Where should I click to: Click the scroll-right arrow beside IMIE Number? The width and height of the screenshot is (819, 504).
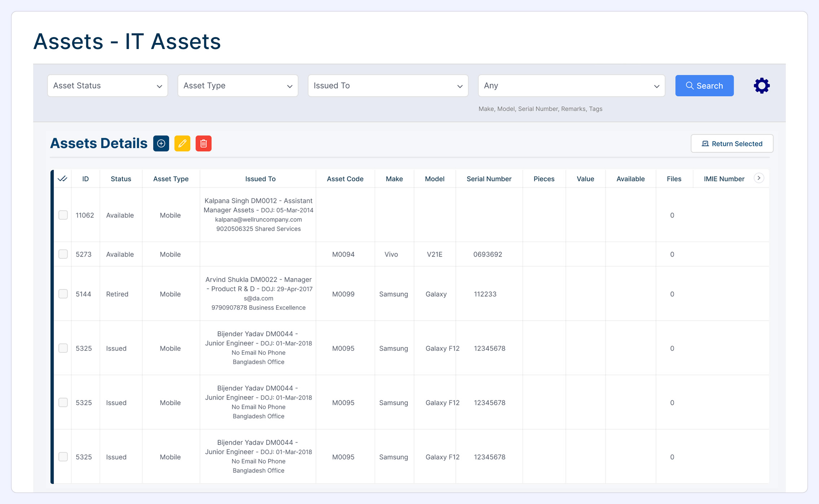[x=759, y=178]
